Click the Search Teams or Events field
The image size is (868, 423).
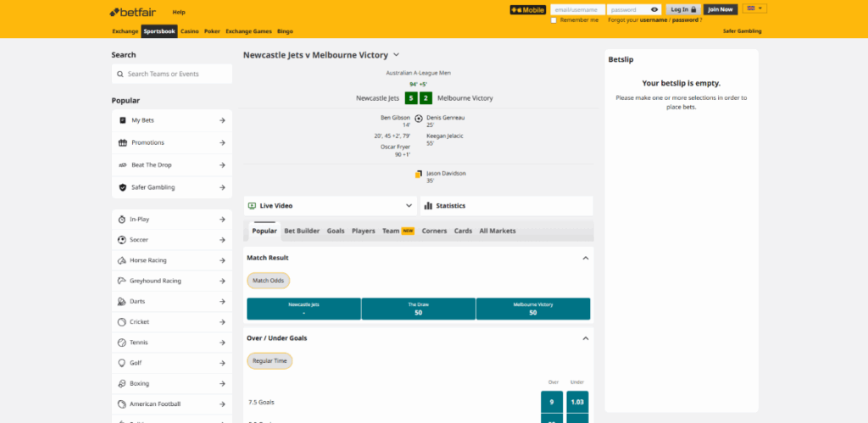coord(171,75)
